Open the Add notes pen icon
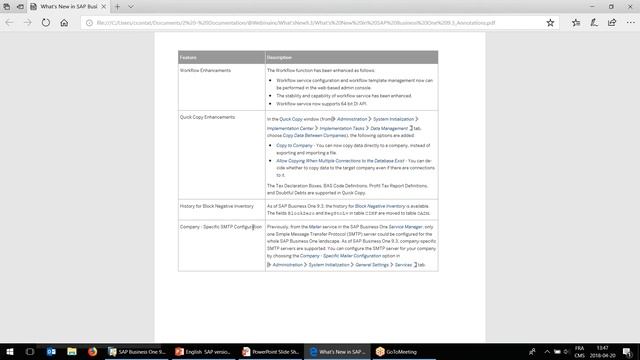640x360 pixels. 594,23
